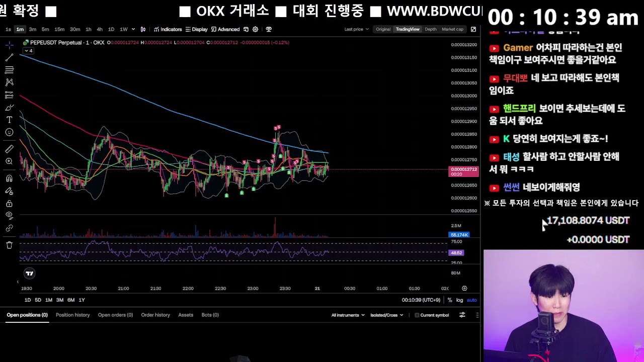Screen dimensions: 644x362
Task: Open the candlestick chart type selector
Action: (x=143, y=29)
